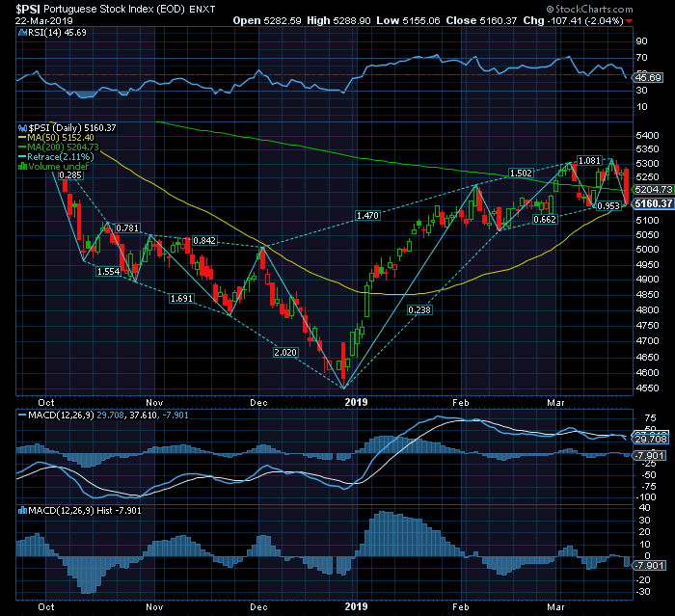Click the 2.020 retracement label
The height and width of the screenshot is (616, 675).
(286, 353)
